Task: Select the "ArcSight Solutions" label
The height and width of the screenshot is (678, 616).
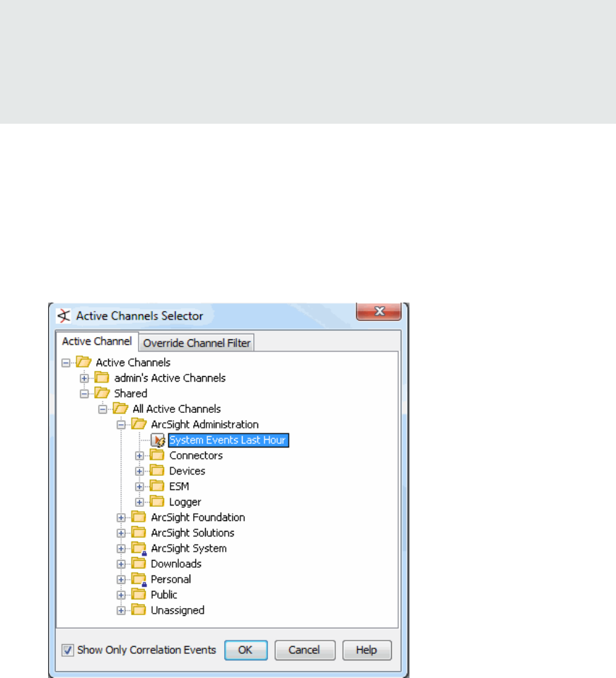Action: pyautogui.click(x=192, y=533)
